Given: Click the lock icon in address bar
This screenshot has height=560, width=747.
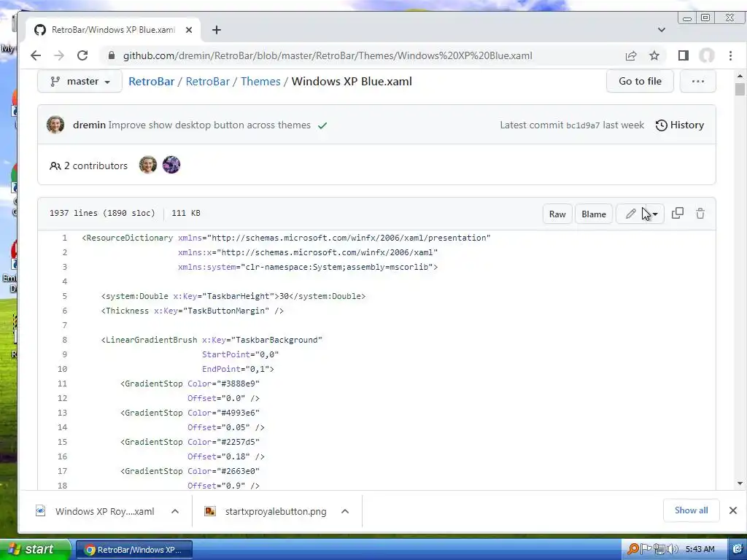Looking at the screenshot, I should click(112, 55).
